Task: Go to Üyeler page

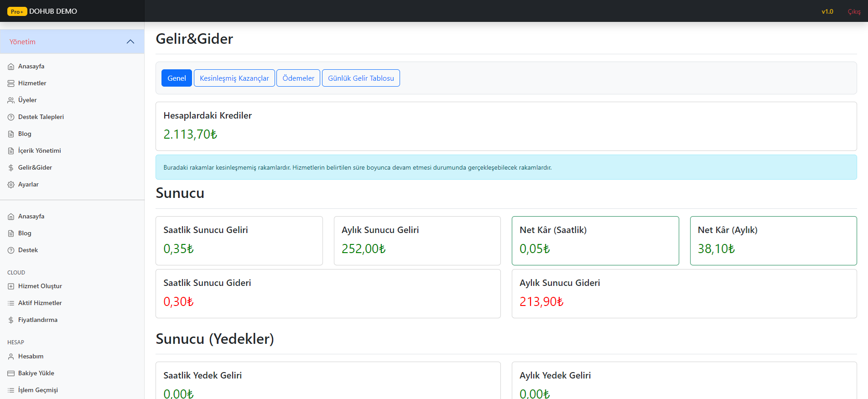Action: click(x=27, y=100)
